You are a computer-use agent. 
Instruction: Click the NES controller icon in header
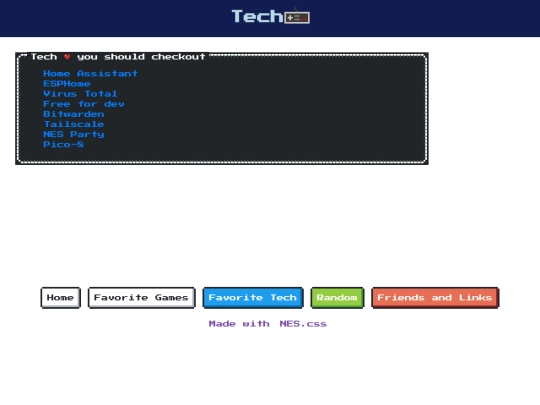(x=297, y=17)
